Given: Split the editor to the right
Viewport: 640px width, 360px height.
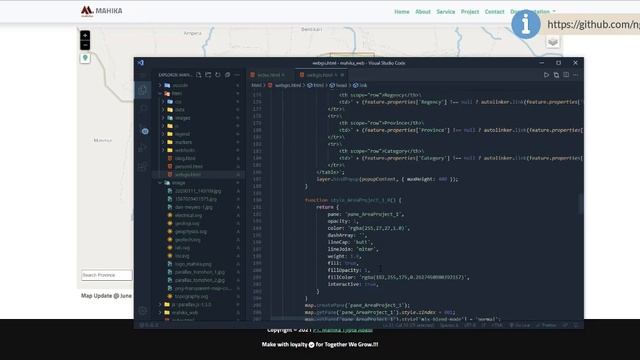Looking at the screenshot, I should 566,75.
